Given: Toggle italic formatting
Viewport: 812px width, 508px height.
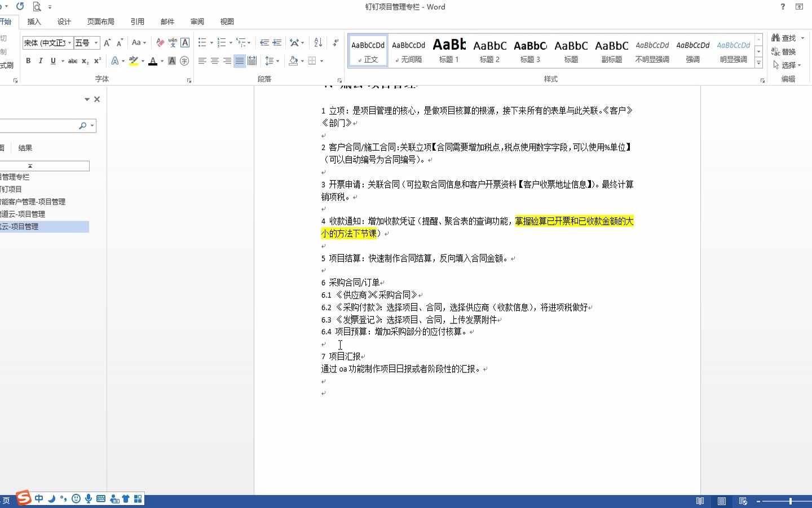Looking at the screenshot, I should [41, 61].
